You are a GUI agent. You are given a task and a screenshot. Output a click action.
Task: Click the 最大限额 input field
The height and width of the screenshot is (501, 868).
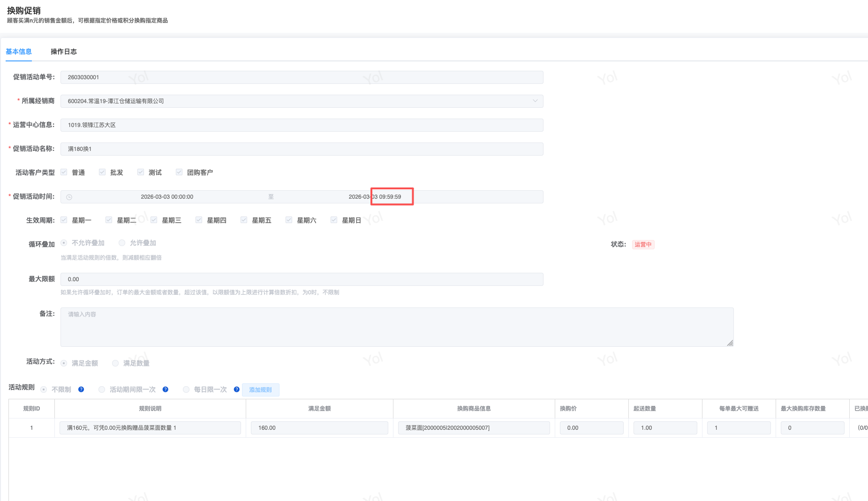point(302,279)
